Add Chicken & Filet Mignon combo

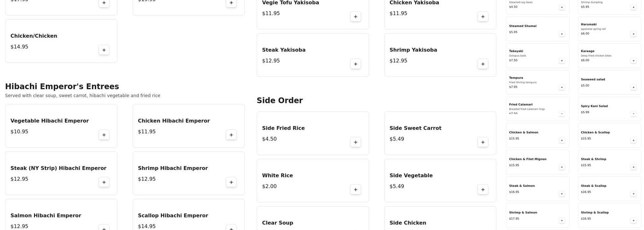(x=562, y=167)
